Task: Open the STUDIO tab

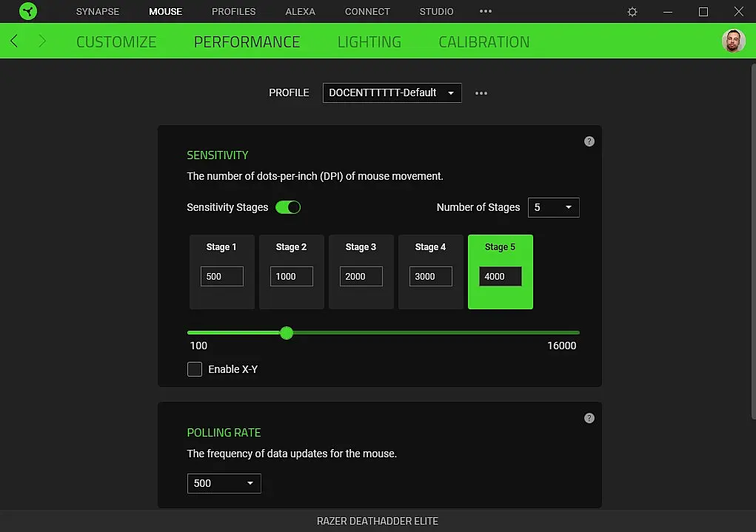Action: click(436, 12)
